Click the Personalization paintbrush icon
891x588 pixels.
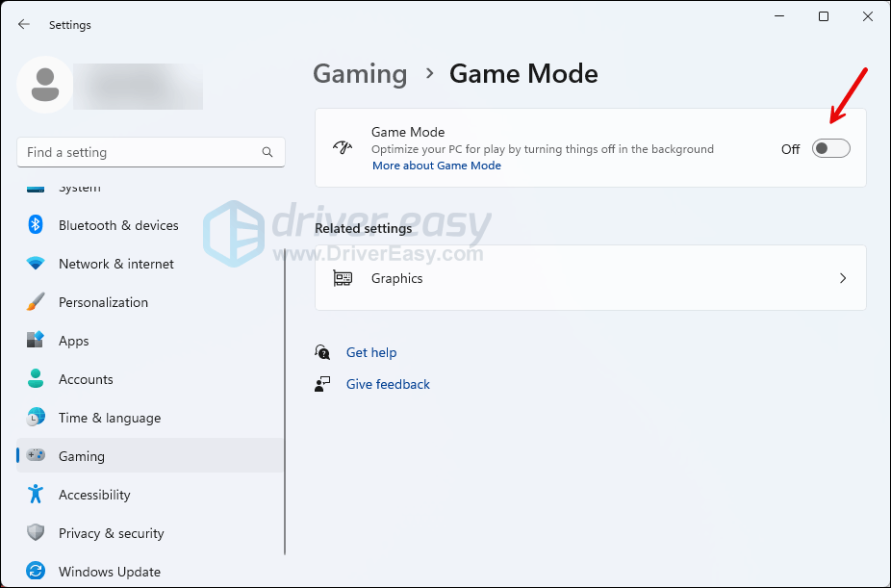[36, 302]
